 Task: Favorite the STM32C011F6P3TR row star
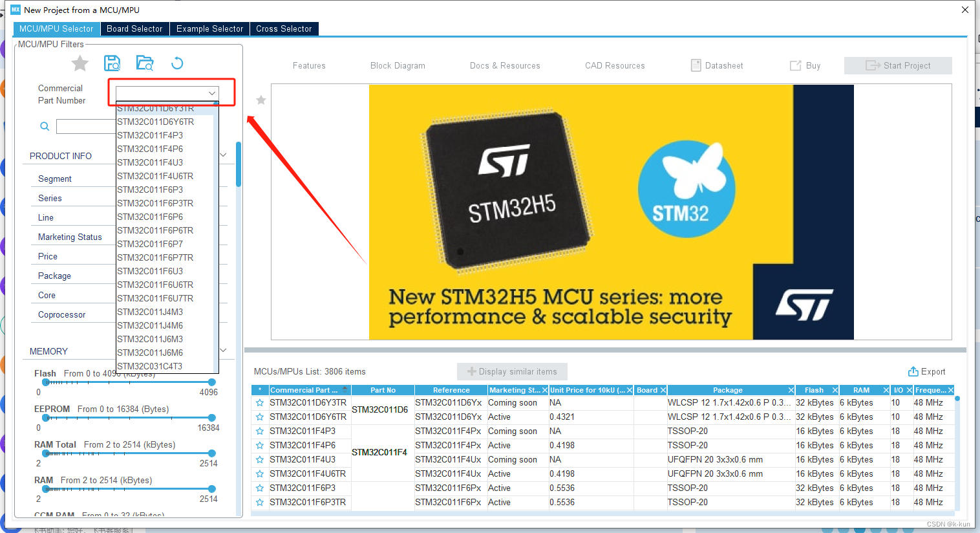[x=260, y=502]
